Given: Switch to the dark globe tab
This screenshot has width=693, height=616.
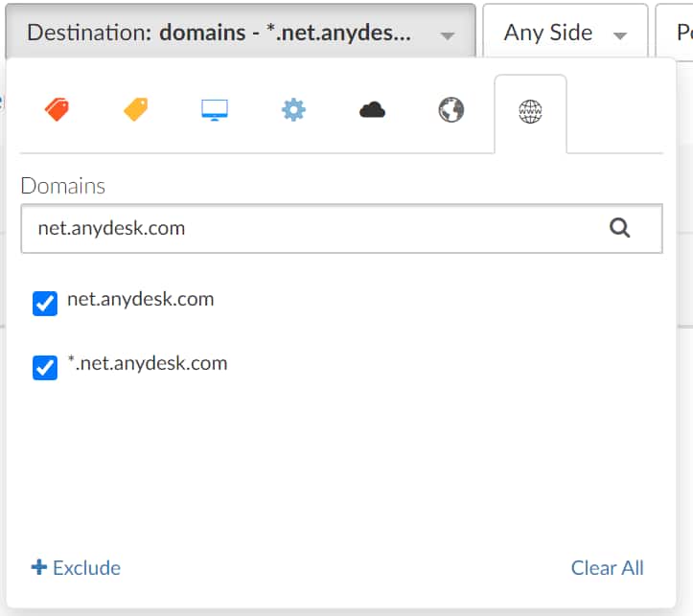Looking at the screenshot, I should tap(450, 110).
